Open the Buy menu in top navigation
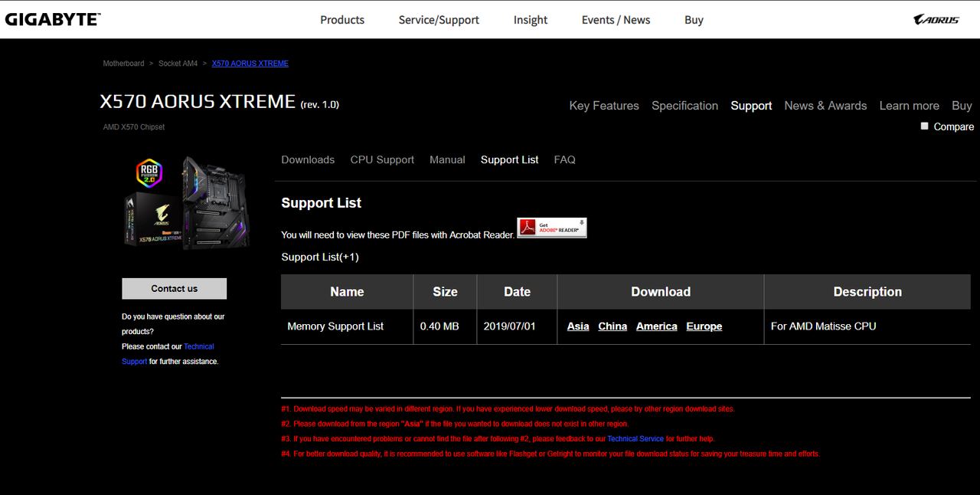The height and width of the screenshot is (495, 980). click(x=694, y=20)
